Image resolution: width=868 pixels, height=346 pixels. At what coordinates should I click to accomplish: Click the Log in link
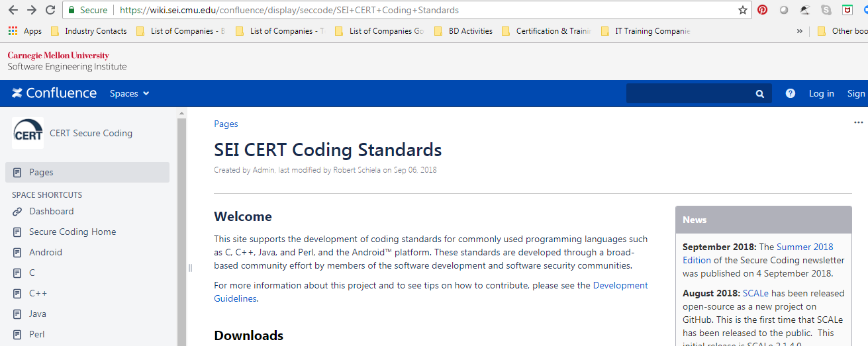[822, 93]
